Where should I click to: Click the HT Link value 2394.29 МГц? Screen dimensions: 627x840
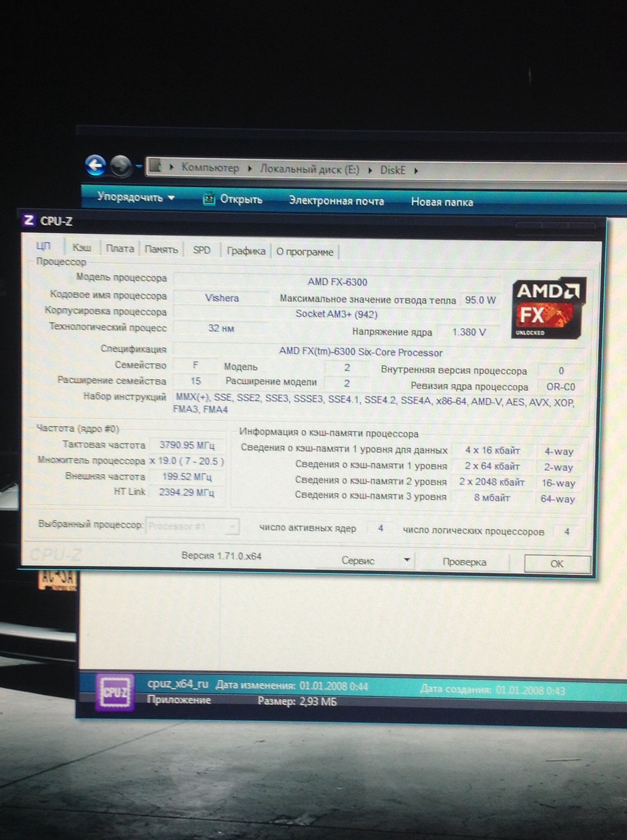(187, 492)
